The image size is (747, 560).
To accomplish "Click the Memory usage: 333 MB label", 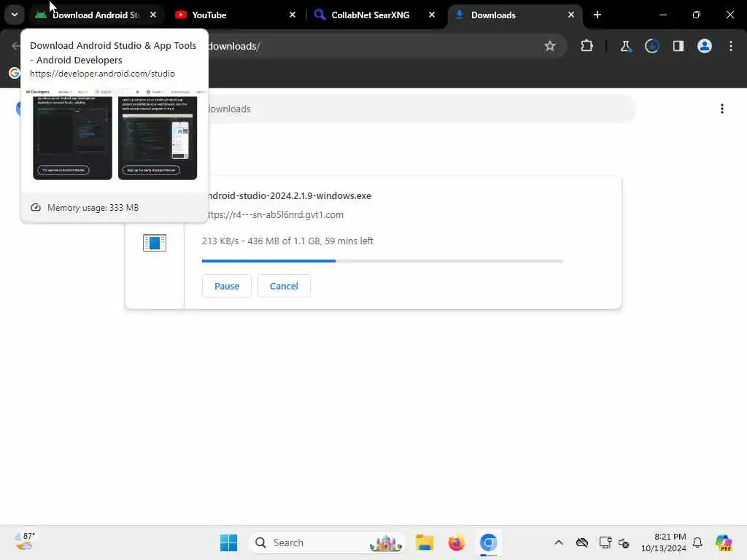I will point(93,208).
